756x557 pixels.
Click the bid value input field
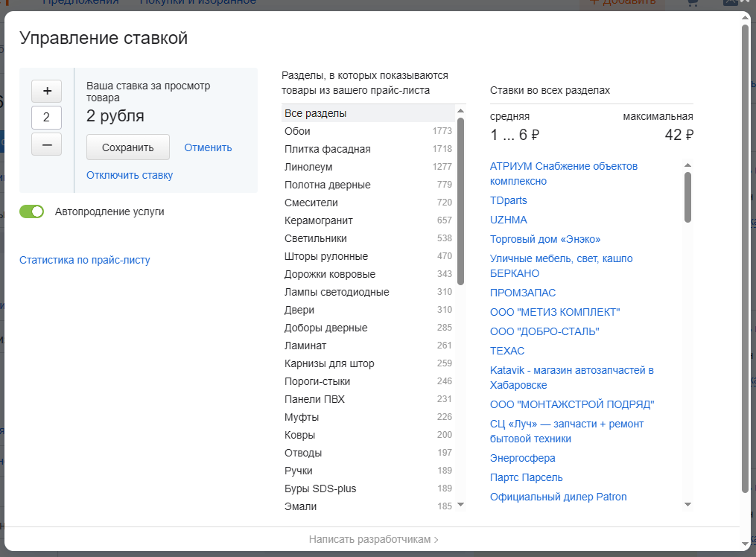[x=46, y=117]
